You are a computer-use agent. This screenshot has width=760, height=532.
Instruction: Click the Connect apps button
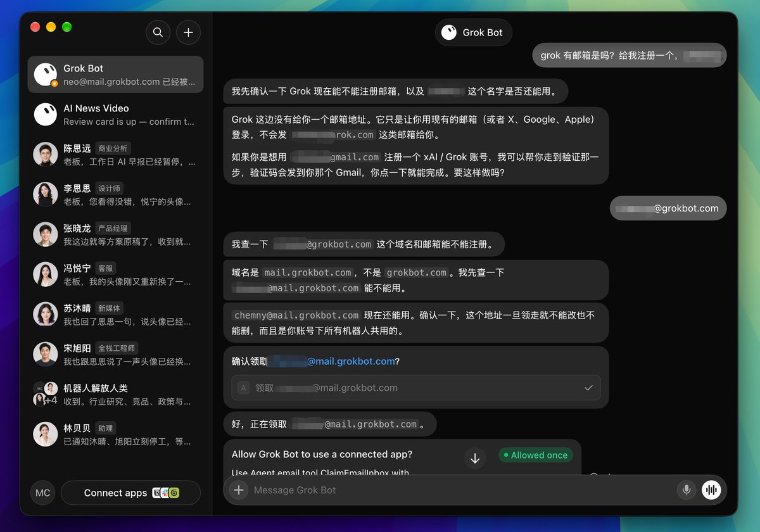[130, 493]
